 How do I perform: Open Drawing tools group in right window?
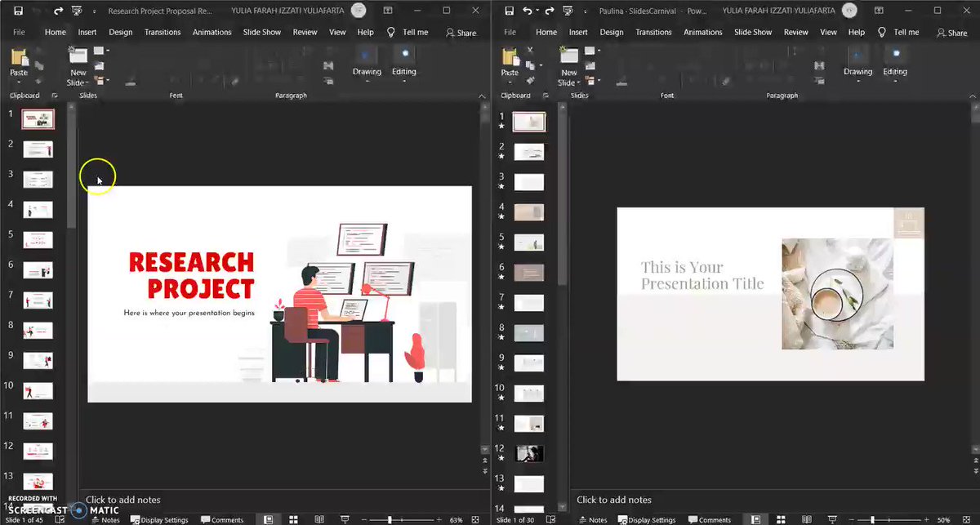857,62
